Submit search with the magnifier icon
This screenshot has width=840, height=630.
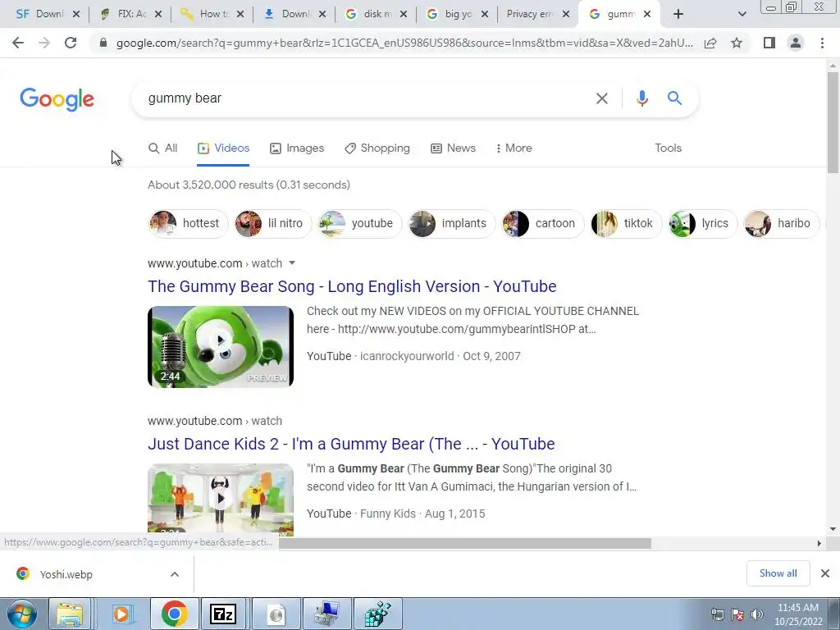(x=674, y=98)
